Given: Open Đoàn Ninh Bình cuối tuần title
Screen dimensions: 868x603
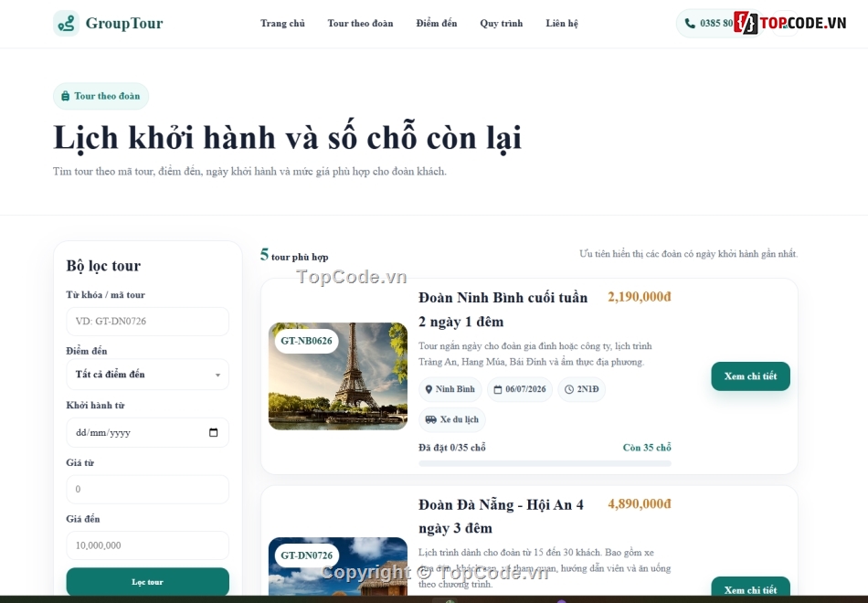Looking at the screenshot, I should 503,310.
